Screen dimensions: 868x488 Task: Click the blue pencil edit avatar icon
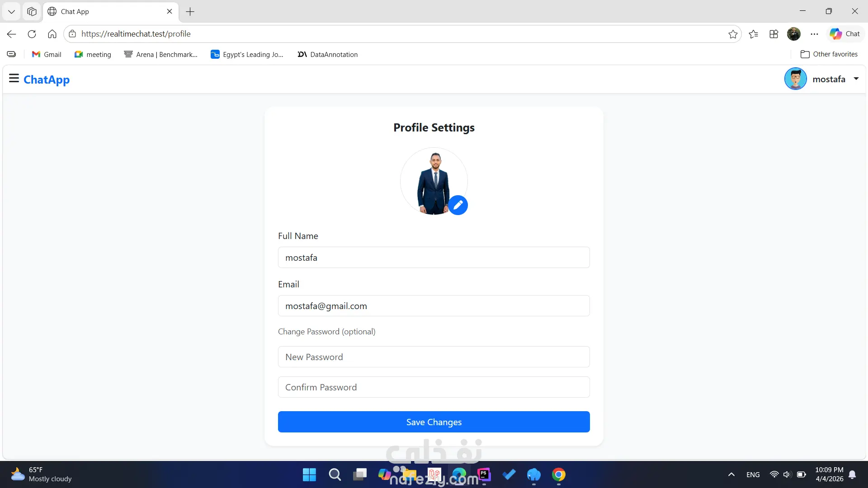458,205
